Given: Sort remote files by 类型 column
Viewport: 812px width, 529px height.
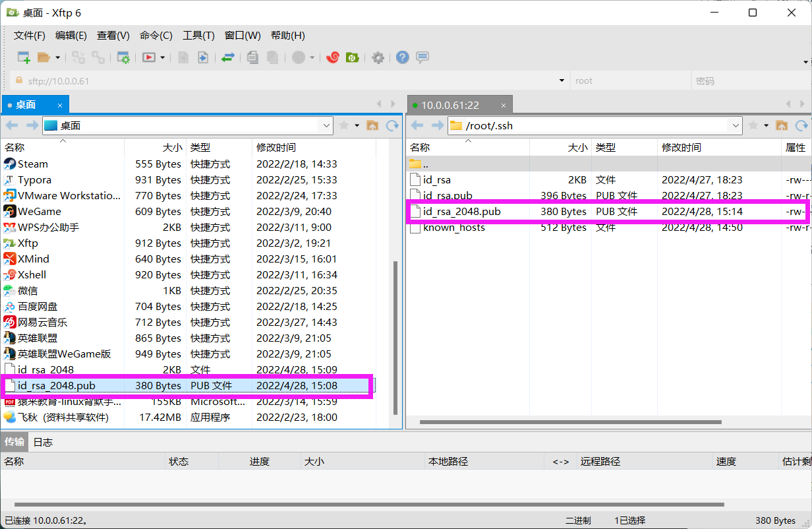Looking at the screenshot, I should click(624, 148).
